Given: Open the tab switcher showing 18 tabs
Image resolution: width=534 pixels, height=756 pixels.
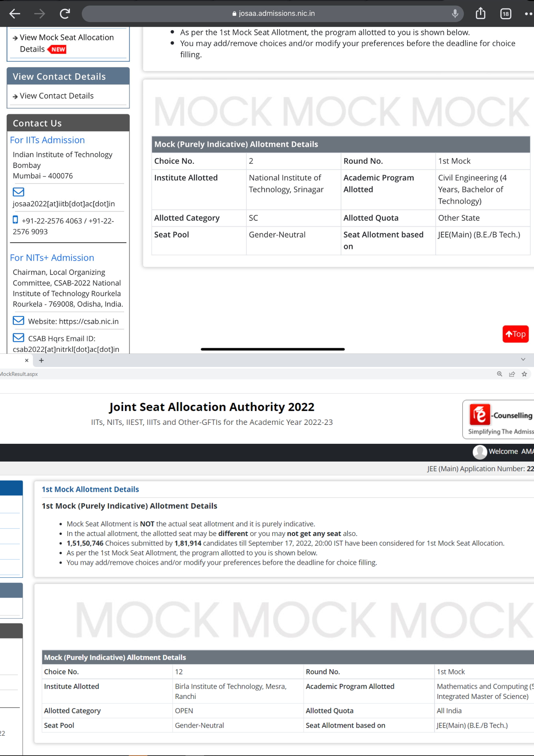Looking at the screenshot, I should click(506, 14).
